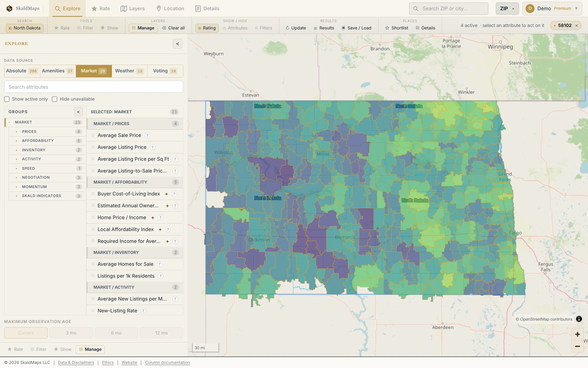Image resolution: width=588 pixels, height=368 pixels.
Task: Select the Average Homes for Sale radio
Action: (93, 264)
